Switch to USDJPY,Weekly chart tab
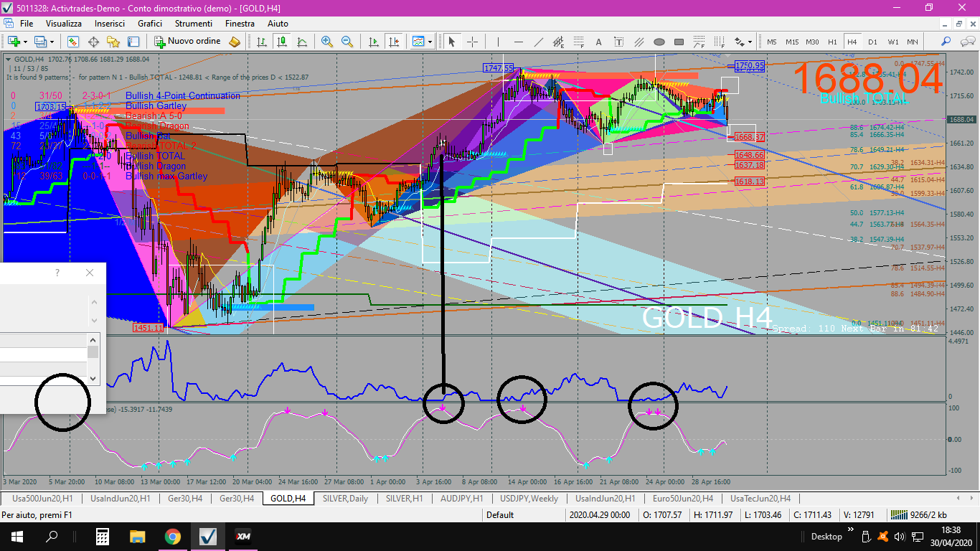The width and height of the screenshot is (980, 551). (x=529, y=499)
